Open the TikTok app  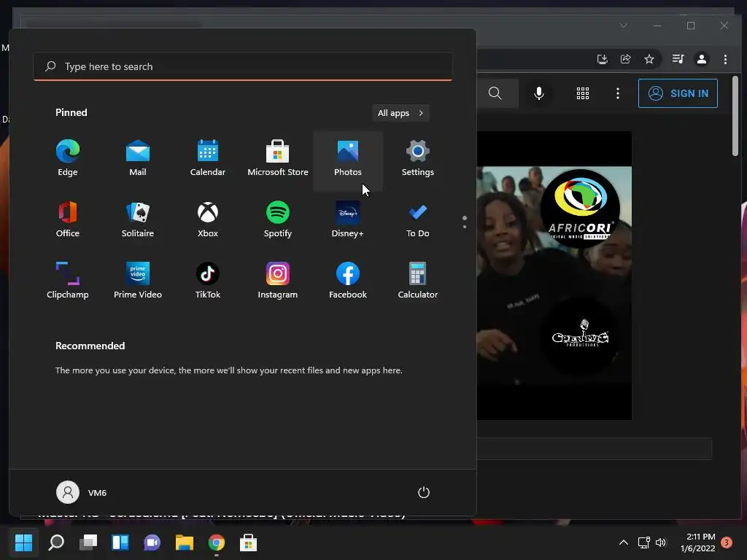click(x=208, y=281)
